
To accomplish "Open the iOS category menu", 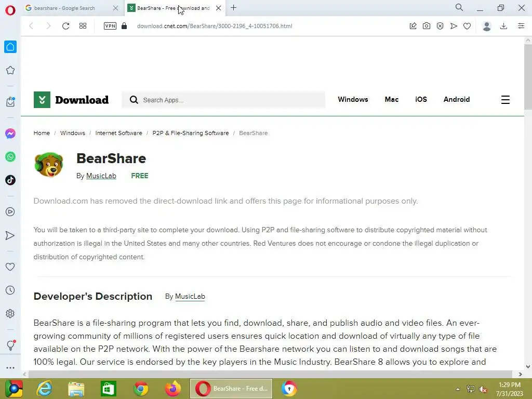I will pyautogui.click(x=421, y=99).
